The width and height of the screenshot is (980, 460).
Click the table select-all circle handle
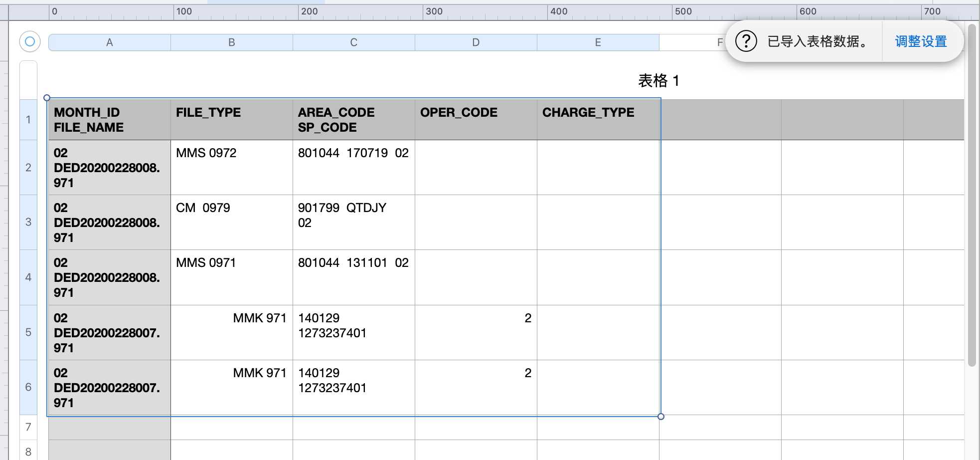30,41
